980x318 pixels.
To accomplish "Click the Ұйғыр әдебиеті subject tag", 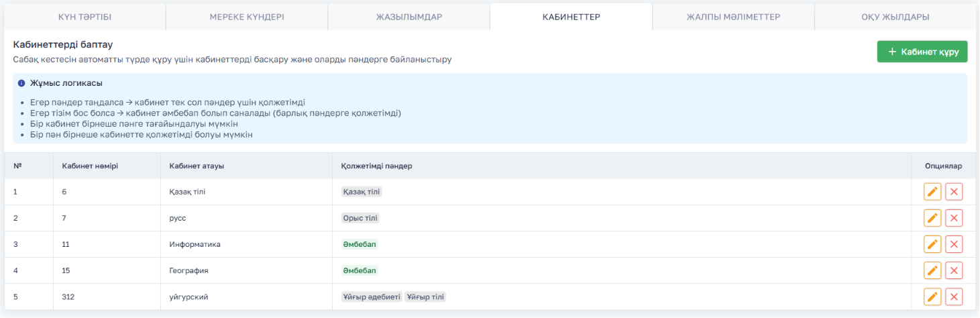I will point(372,297).
